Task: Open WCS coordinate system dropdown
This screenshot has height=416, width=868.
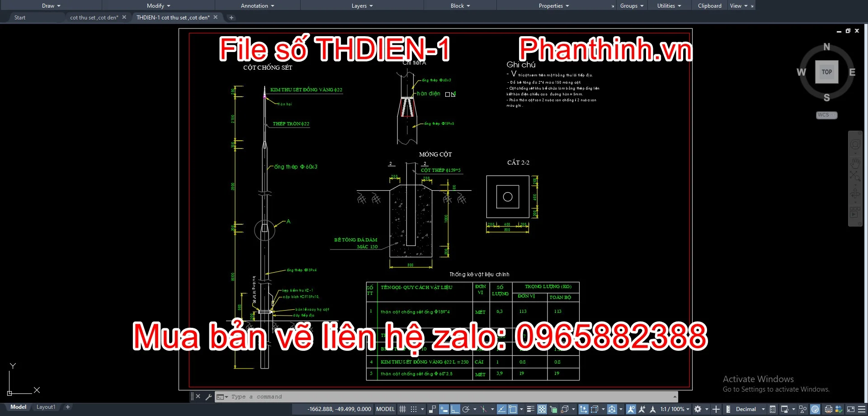Action: click(x=826, y=115)
